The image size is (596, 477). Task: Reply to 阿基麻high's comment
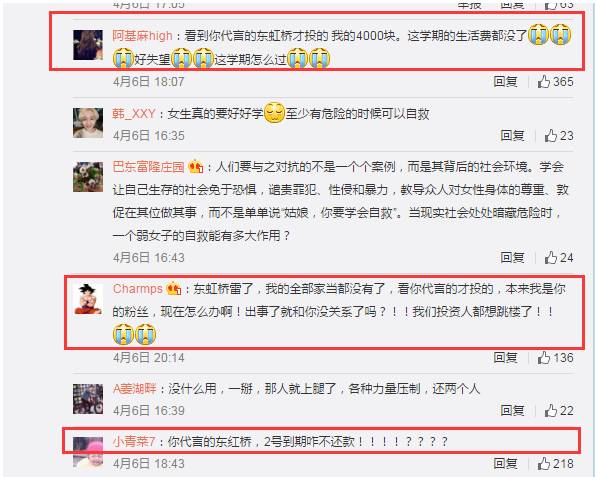click(505, 81)
